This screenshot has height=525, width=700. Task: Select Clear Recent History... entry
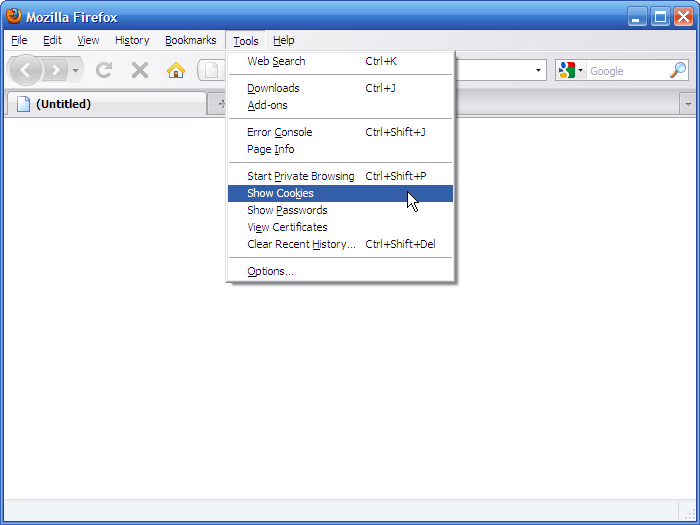pos(340,244)
